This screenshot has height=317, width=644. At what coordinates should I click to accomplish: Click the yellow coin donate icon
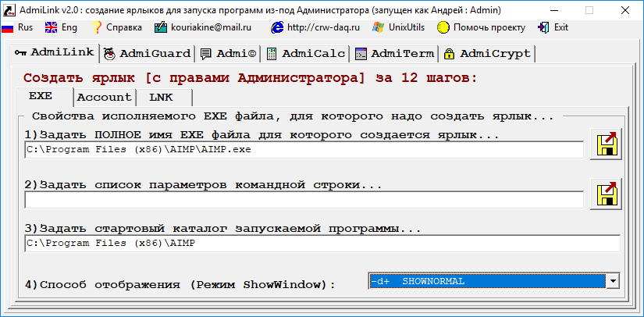[x=443, y=28]
